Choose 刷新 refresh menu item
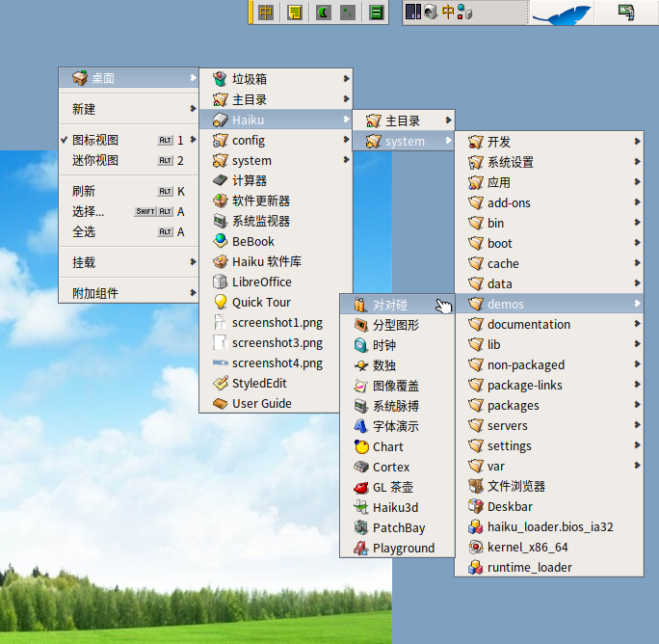The height and width of the screenshot is (644, 659). point(128,191)
